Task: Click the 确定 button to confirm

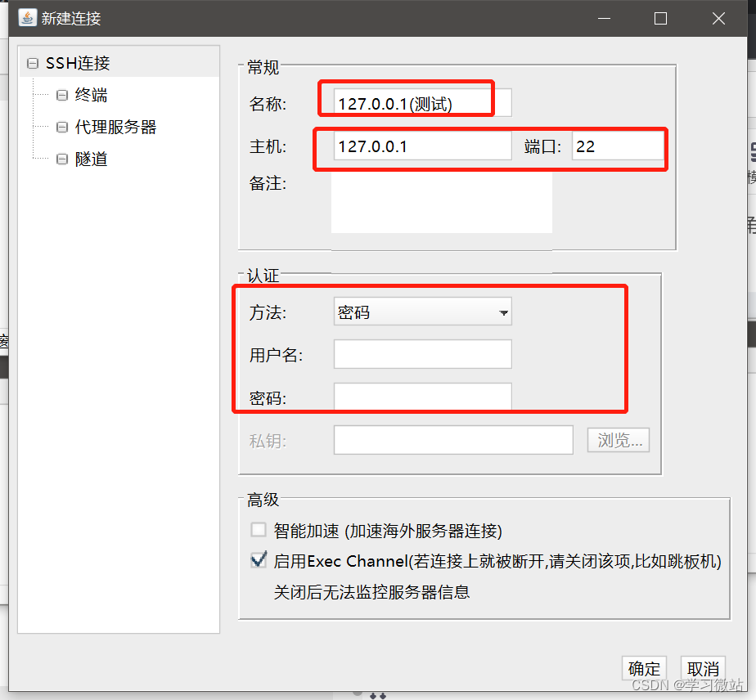Action: tap(644, 668)
